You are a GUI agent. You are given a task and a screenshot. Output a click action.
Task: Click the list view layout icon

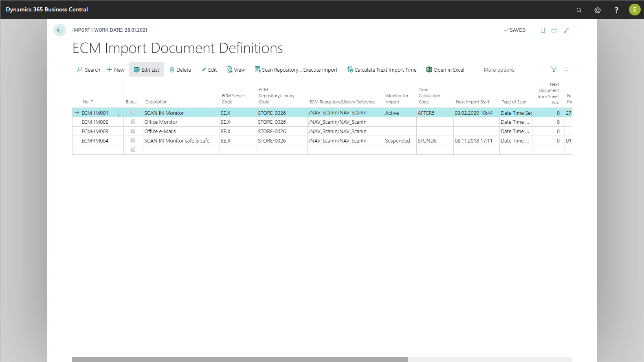[566, 70]
